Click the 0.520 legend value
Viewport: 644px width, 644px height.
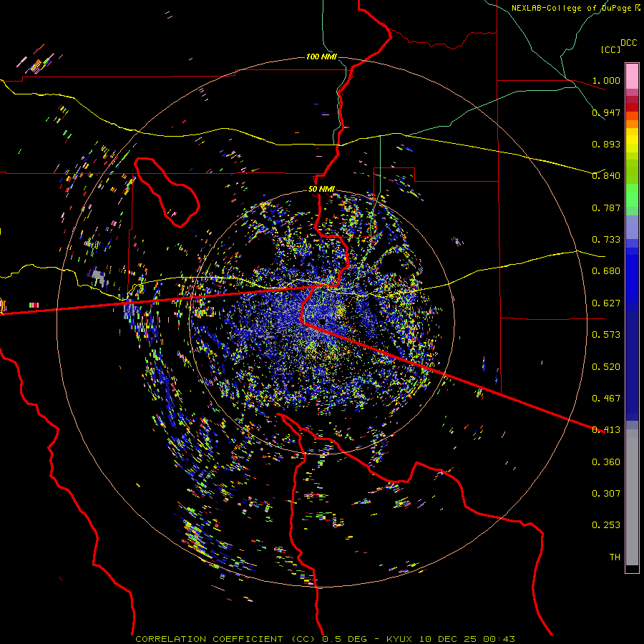pyautogui.click(x=606, y=367)
